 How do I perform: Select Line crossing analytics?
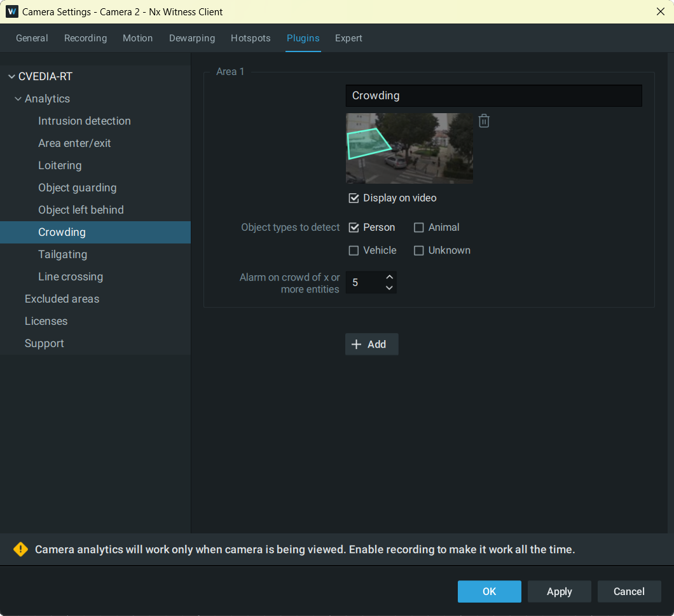(95, 277)
